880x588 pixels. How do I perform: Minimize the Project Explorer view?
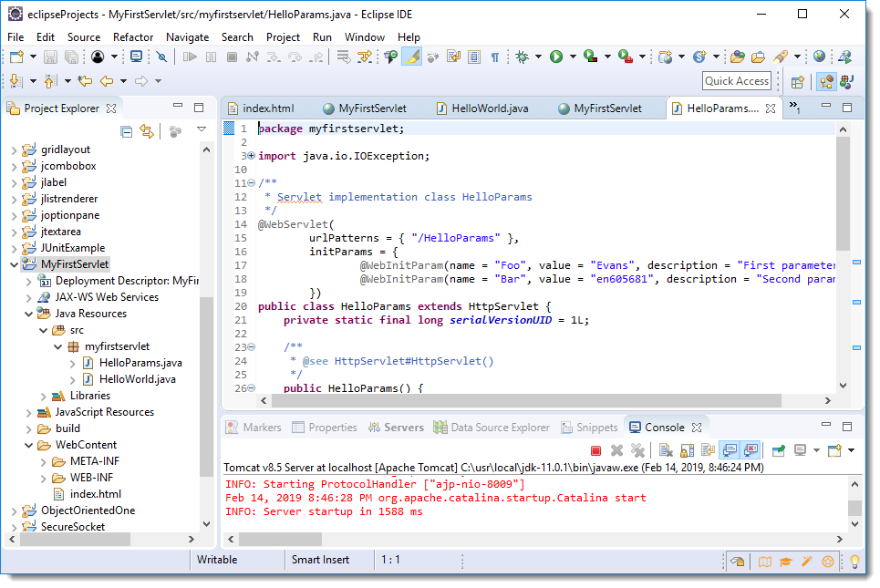[178, 106]
